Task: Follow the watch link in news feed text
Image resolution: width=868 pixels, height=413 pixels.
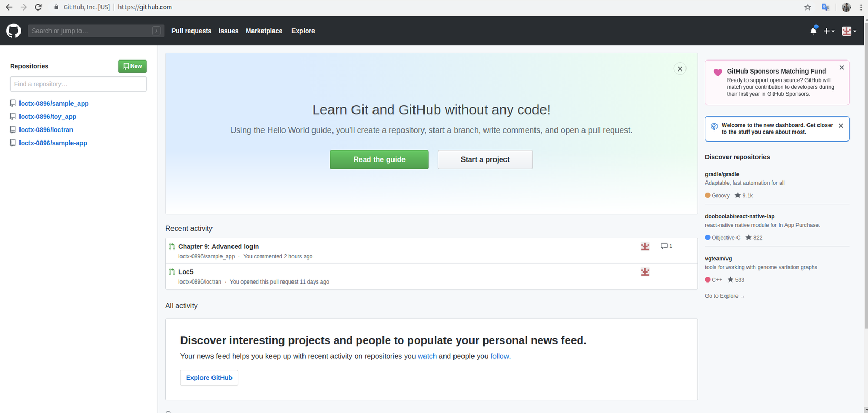Action: coord(427,356)
